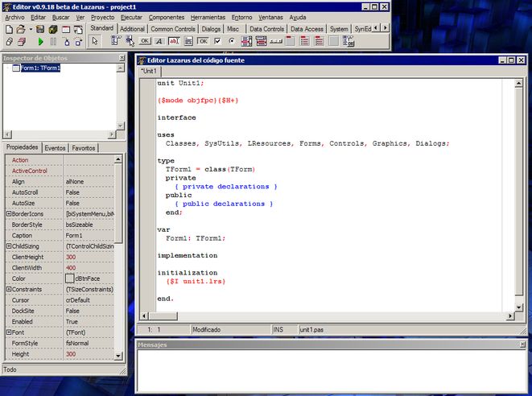532x396 pixels.
Task: Pick the TRadioGroup component icon
Action: 305,41
